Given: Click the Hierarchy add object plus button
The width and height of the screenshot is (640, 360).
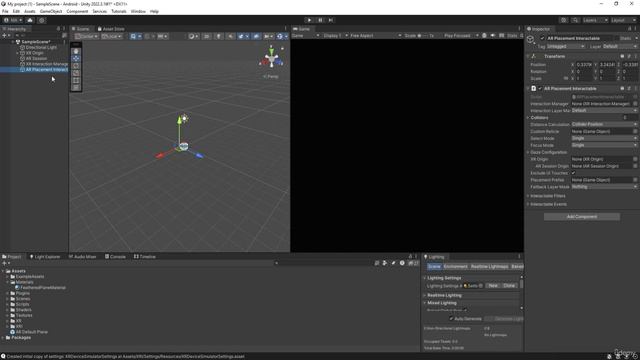Looking at the screenshot, I should click(4, 36).
